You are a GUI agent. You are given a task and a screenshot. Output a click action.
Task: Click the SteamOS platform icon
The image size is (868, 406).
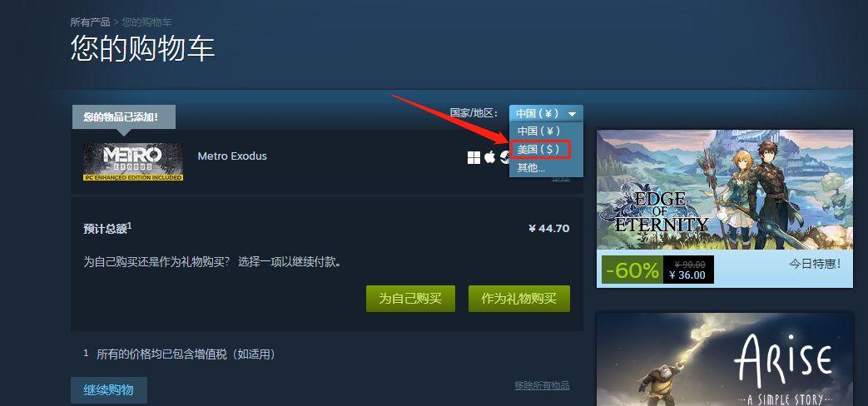(x=504, y=157)
